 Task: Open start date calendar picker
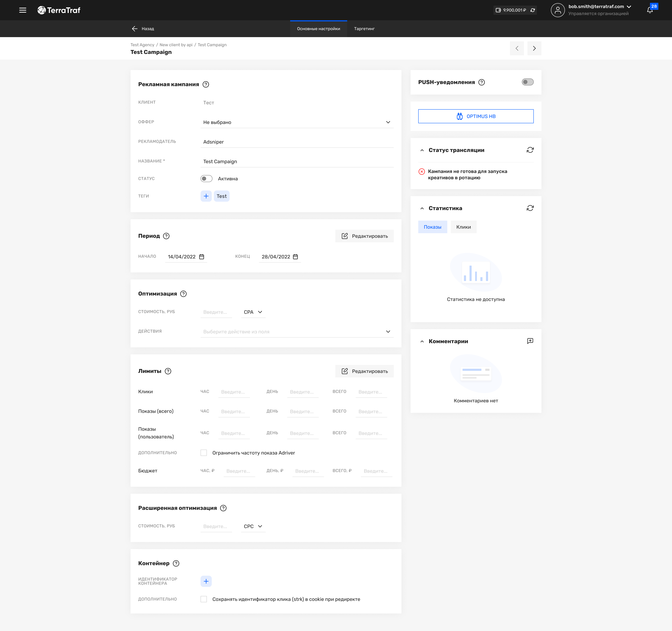click(x=202, y=257)
